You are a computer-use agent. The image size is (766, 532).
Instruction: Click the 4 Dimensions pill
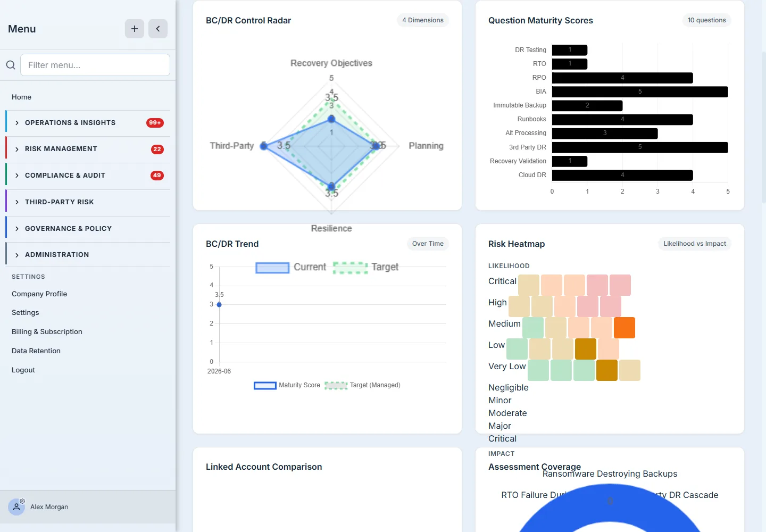[423, 20]
